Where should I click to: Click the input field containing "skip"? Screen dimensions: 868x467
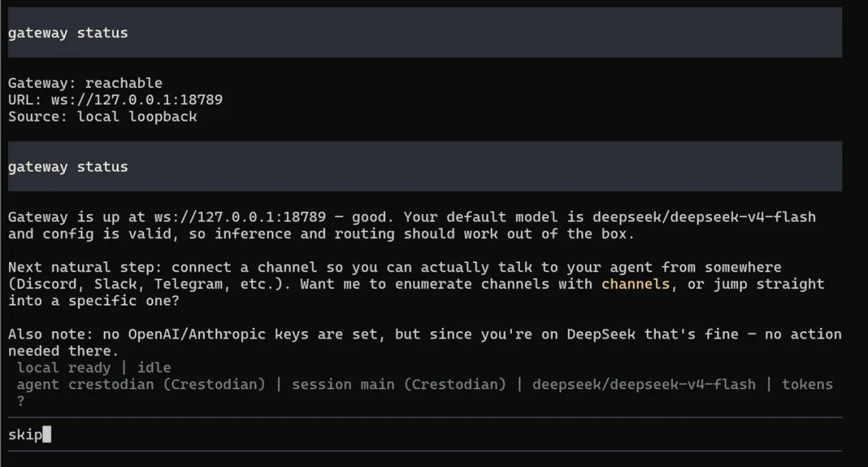[x=424, y=434]
